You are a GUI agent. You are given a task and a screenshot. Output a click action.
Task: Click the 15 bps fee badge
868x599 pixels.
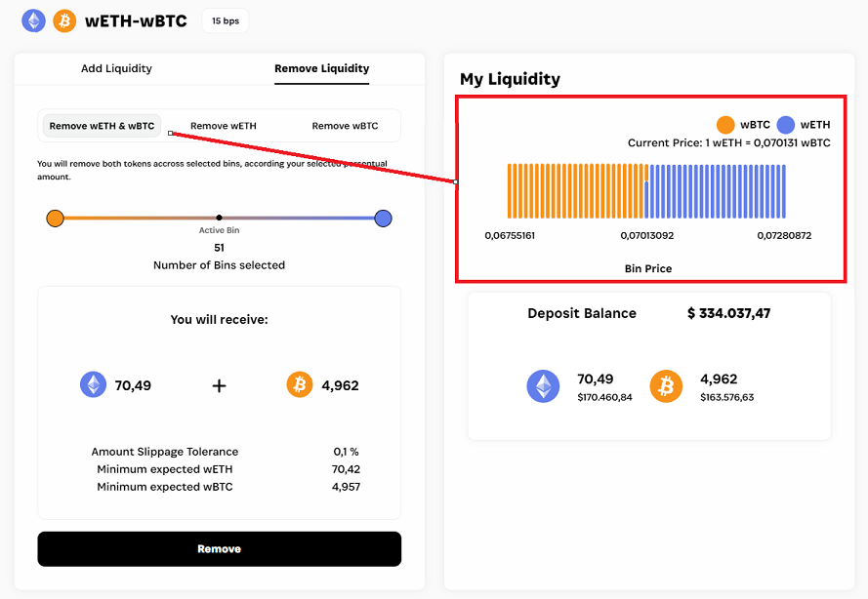(x=226, y=20)
